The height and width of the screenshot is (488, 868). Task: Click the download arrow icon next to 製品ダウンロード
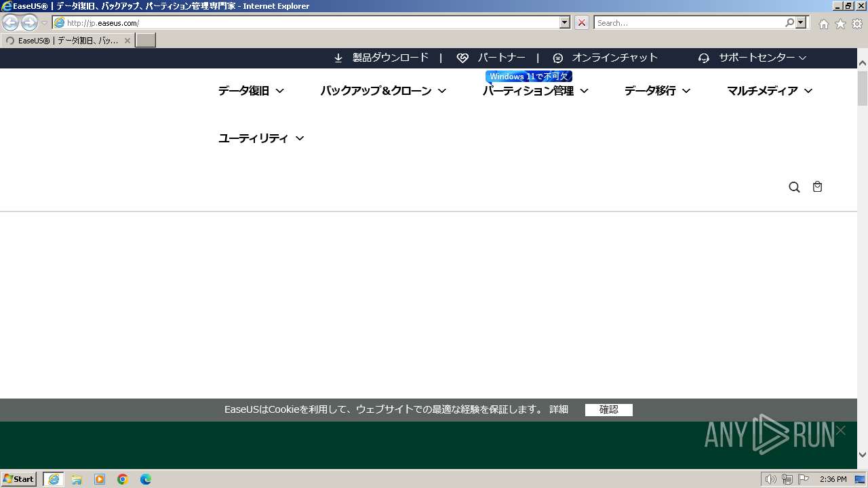(338, 58)
